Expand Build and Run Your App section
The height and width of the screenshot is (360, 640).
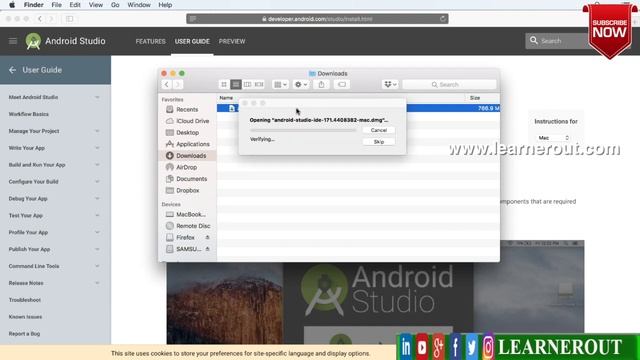tap(97, 165)
